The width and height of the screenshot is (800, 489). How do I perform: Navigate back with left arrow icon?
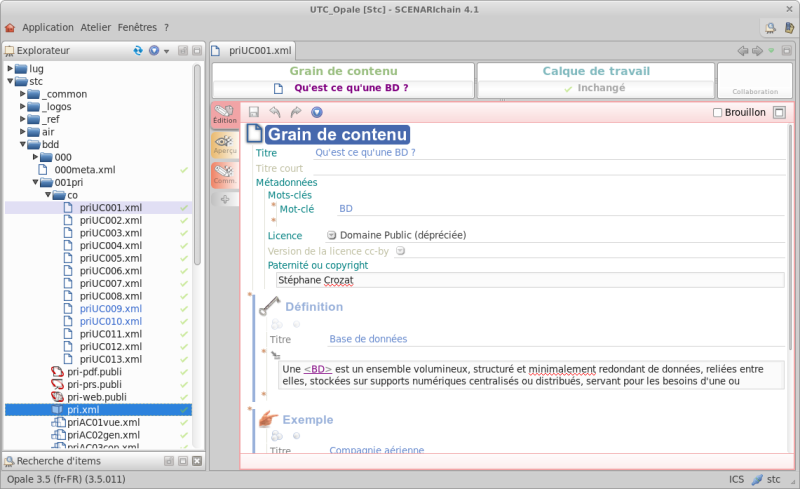(743, 51)
